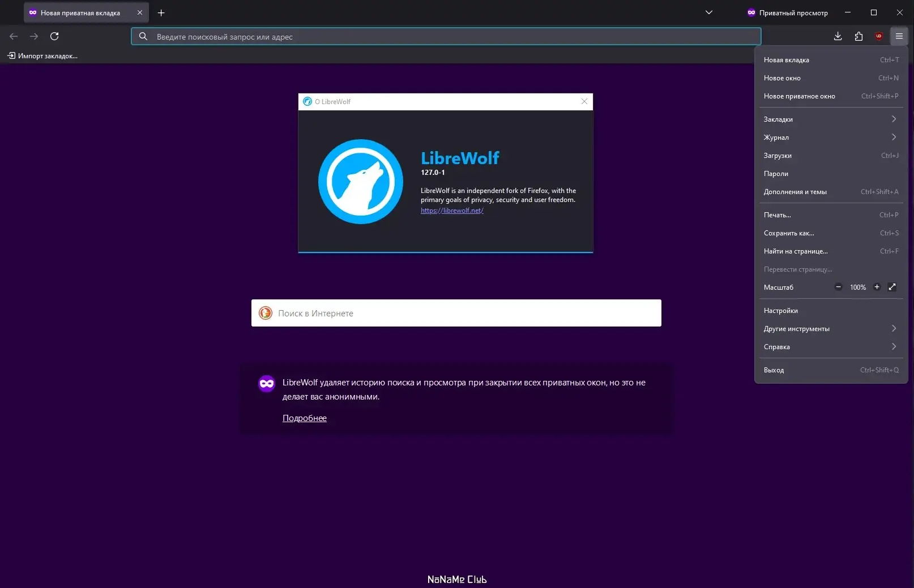Screen dimensions: 914x588
Task: Choose Печать… in the menu
Action: (831, 215)
